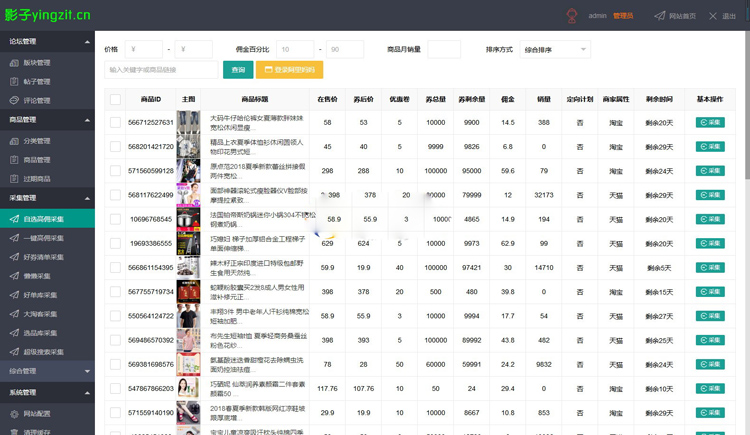Open 网站首页 in the top bar
Image resolution: width=750 pixels, height=435 pixels.
(x=675, y=16)
